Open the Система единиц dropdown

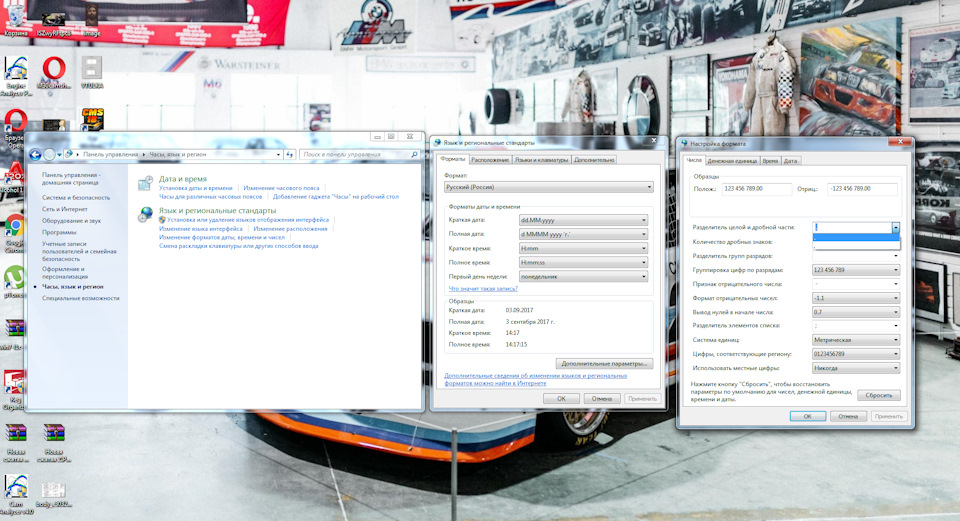pos(855,340)
